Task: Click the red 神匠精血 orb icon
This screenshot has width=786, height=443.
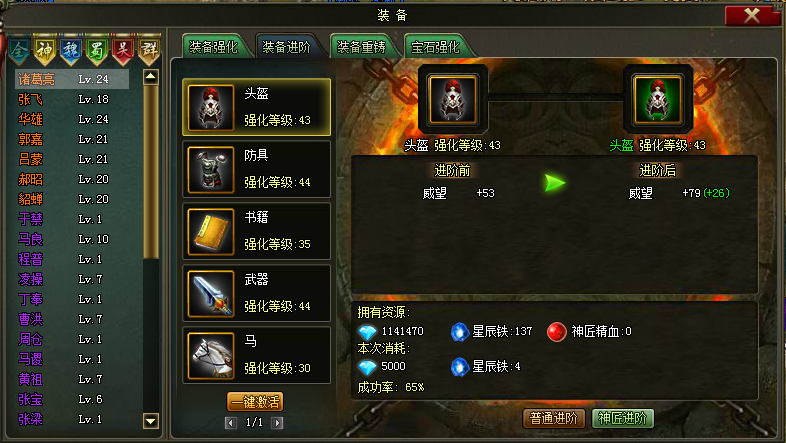Action: pyautogui.click(x=556, y=332)
